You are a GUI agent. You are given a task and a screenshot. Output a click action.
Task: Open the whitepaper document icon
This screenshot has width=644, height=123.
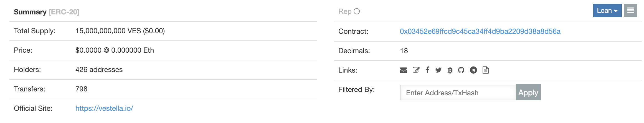tap(486, 70)
